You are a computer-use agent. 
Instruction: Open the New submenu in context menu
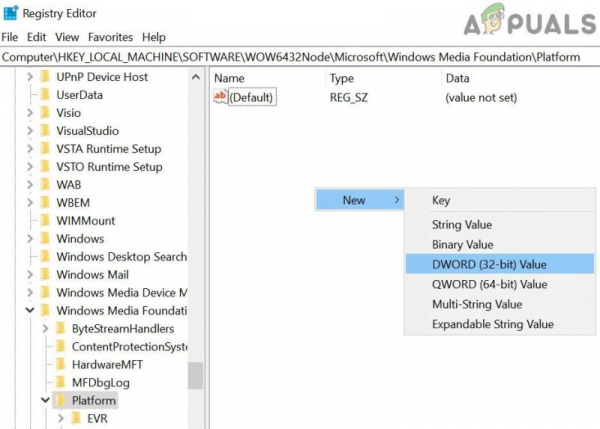click(x=359, y=200)
